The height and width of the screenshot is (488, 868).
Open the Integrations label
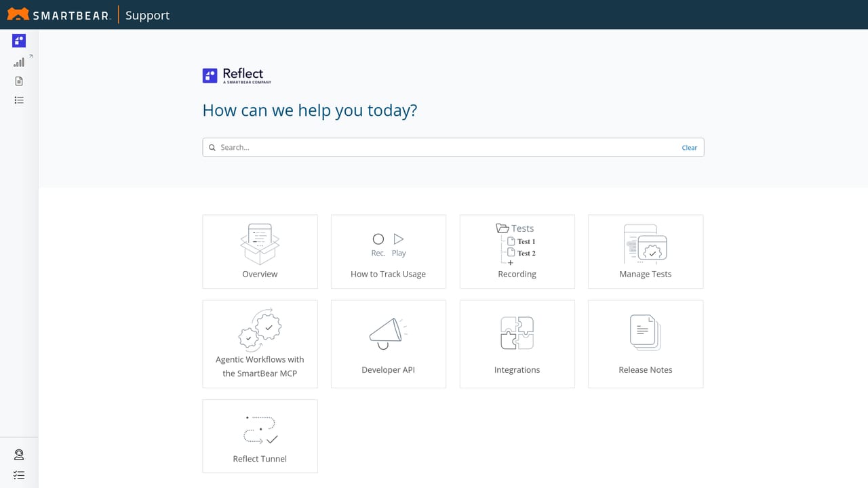517,369
